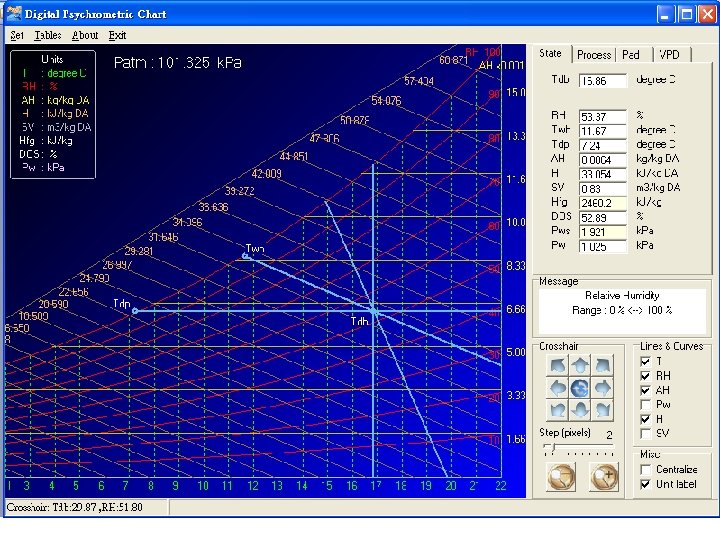Move crosshair left with the left arrow
This screenshot has width=720, height=540.
click(x=556, y=387)
